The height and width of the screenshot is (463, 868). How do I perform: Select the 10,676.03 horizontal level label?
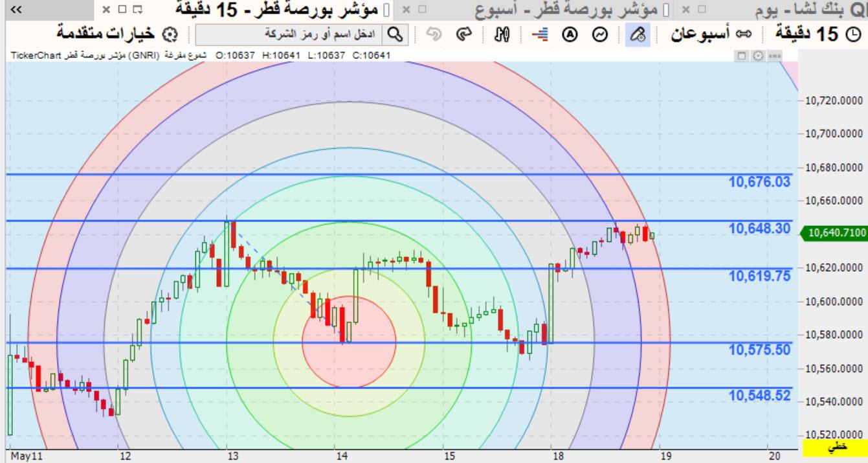coord(759,182)
